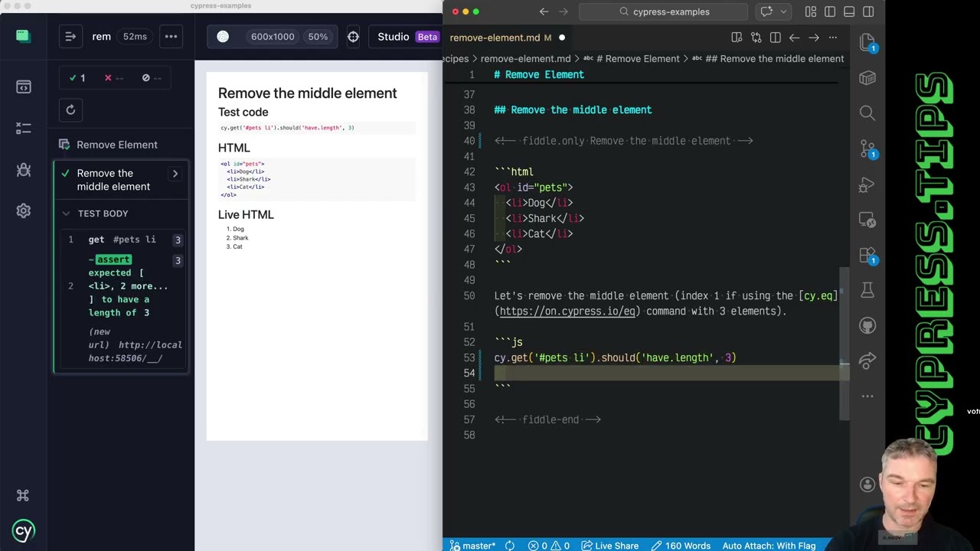Open the 50% scale dropdown

318,37
